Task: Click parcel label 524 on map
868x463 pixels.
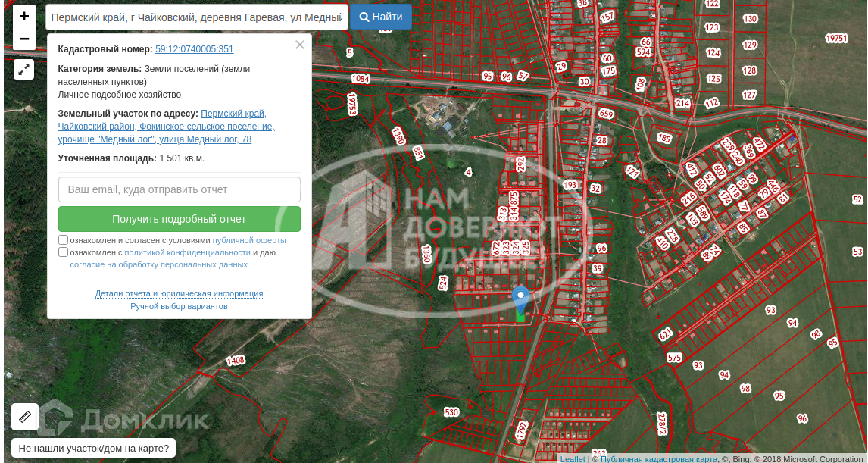Action: tap(442, 283)
